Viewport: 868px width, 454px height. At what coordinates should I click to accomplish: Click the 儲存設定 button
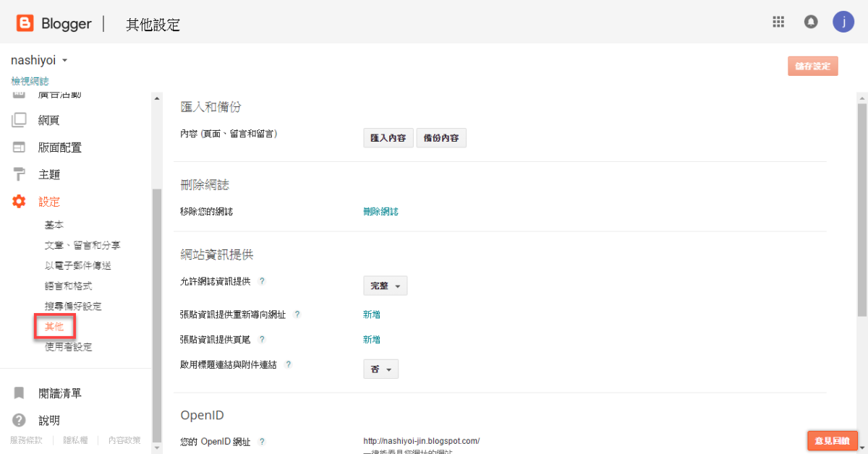pyautogui.click(x=813, y=66)
